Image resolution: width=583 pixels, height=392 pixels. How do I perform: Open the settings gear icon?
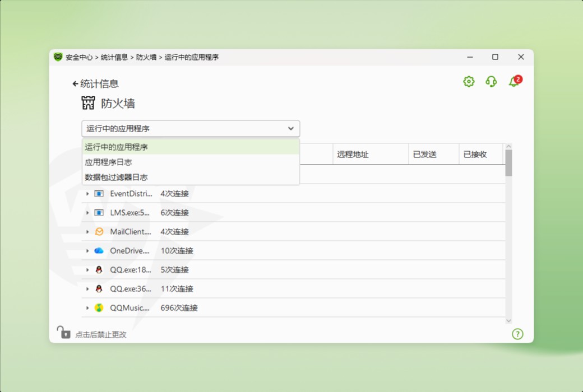coord(469,81)
